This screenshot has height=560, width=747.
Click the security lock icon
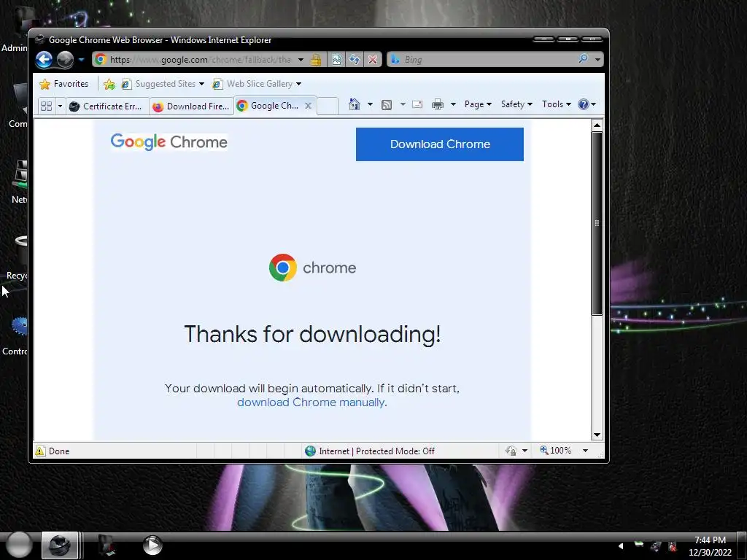pos(315,60)
